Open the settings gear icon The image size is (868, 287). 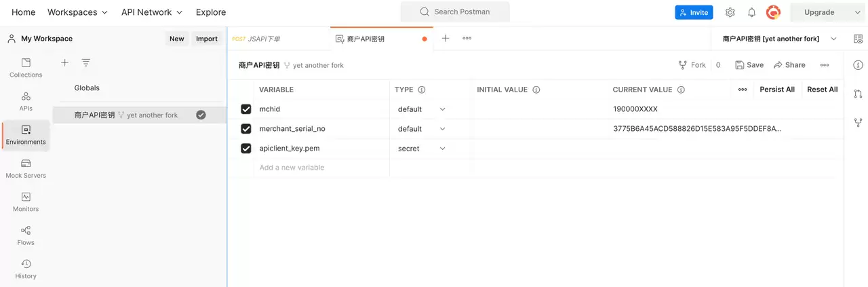730,12
